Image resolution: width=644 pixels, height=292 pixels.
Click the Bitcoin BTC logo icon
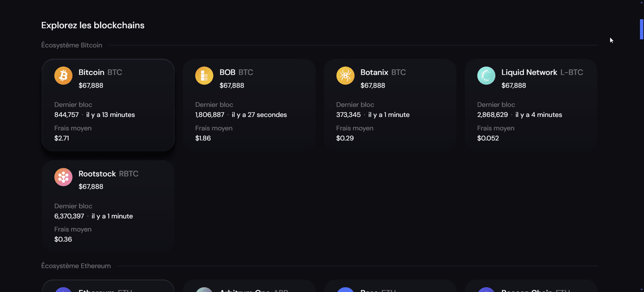pyautogui.click(x=63, y=76)
